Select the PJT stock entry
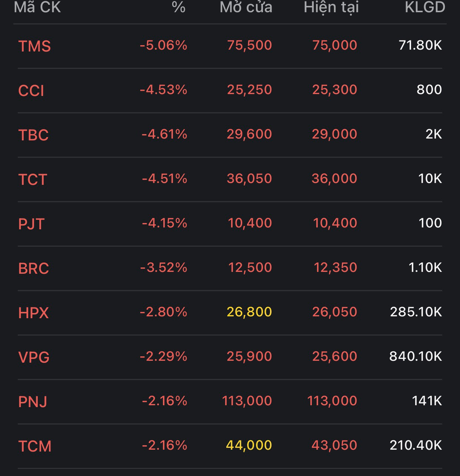The image size is (460, 476). pyautogui.click(x=230, y=224)
